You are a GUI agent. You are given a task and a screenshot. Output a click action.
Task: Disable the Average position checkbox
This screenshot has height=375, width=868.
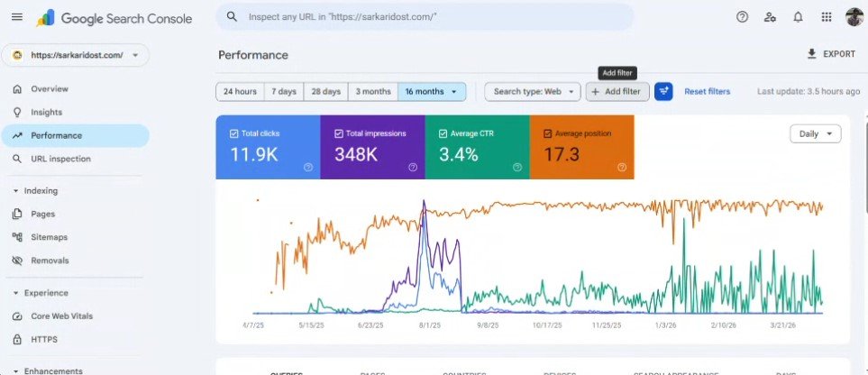(548, 133)
